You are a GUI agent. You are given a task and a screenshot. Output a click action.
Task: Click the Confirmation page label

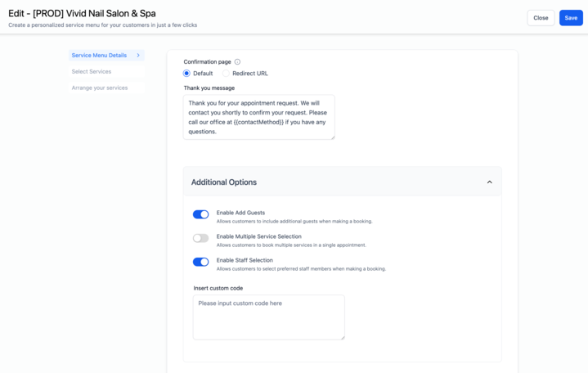[x=207, y=62]
